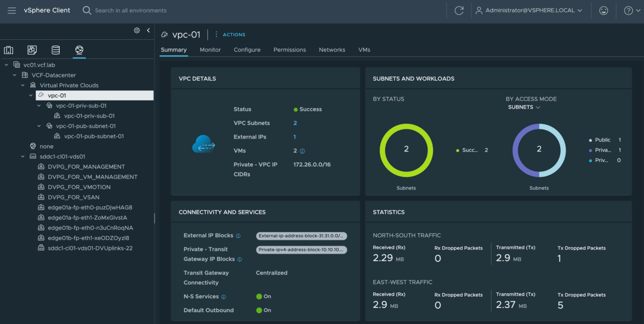Select the Storage inventory view icon
This screenshot has height=324, width=644.
[x=55, y=49]
